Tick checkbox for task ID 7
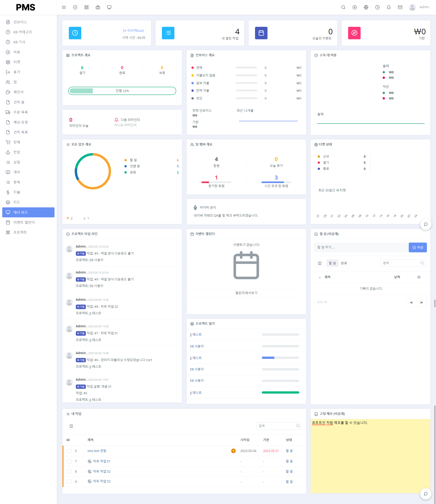The width and height of the screenshot is (436, 504). (x=69, y=461)
